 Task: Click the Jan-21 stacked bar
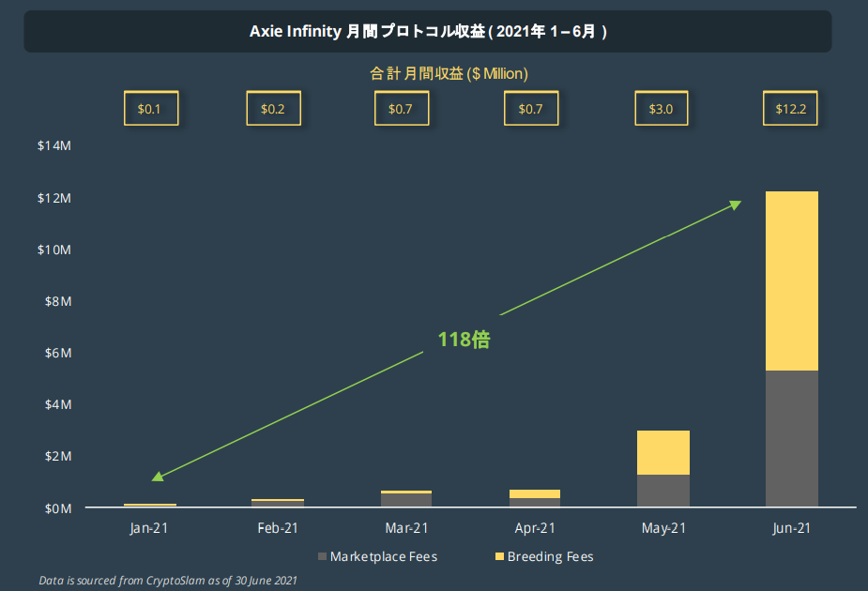pos(150,505)
